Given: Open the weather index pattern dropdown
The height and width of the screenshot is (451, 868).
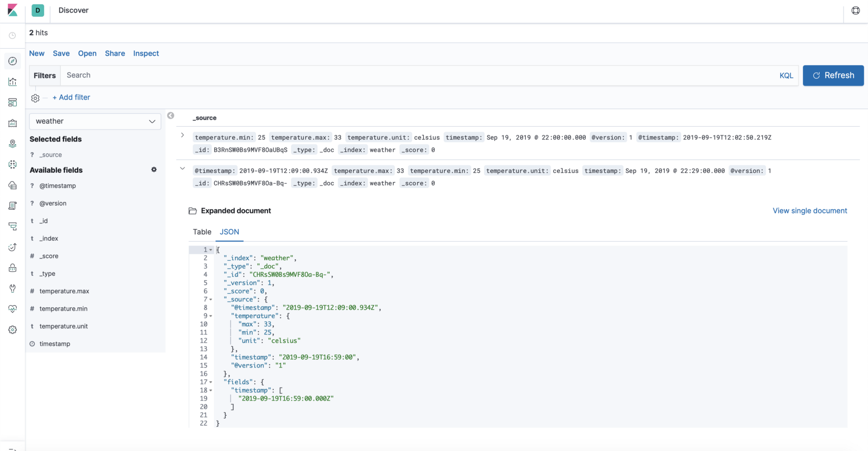Looking at the screenshot, I should pyautogui.click(x=95, y=121).
